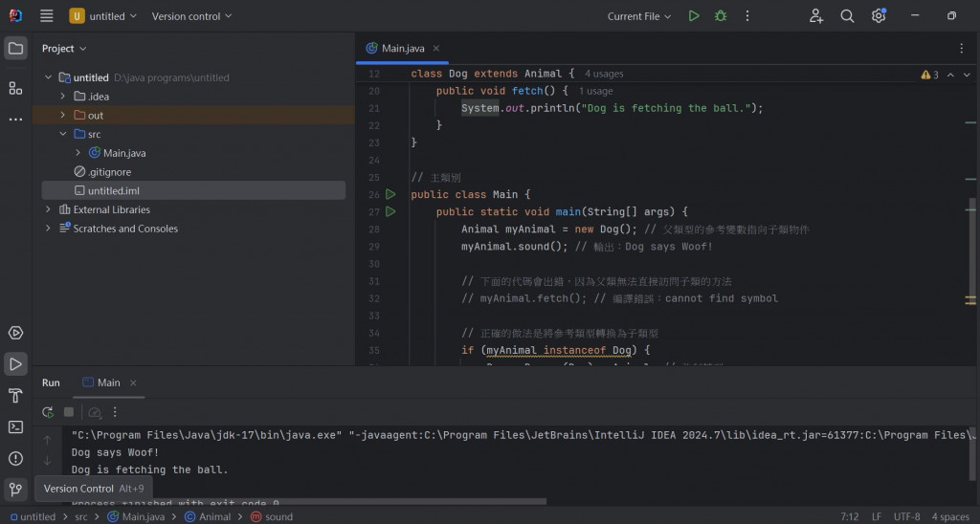Change the LF line separator setting

click(x=877, y=516)
